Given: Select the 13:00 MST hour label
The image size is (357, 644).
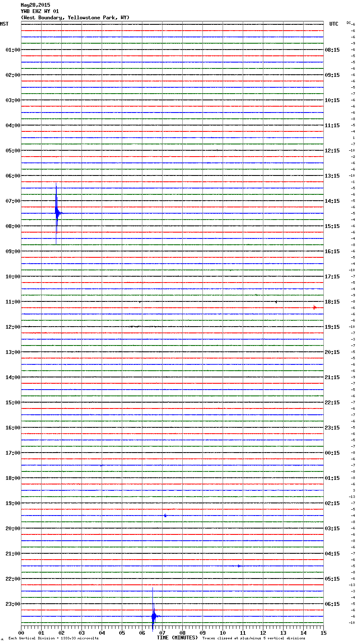Looking at the screenshot, I should click(13, 352).
